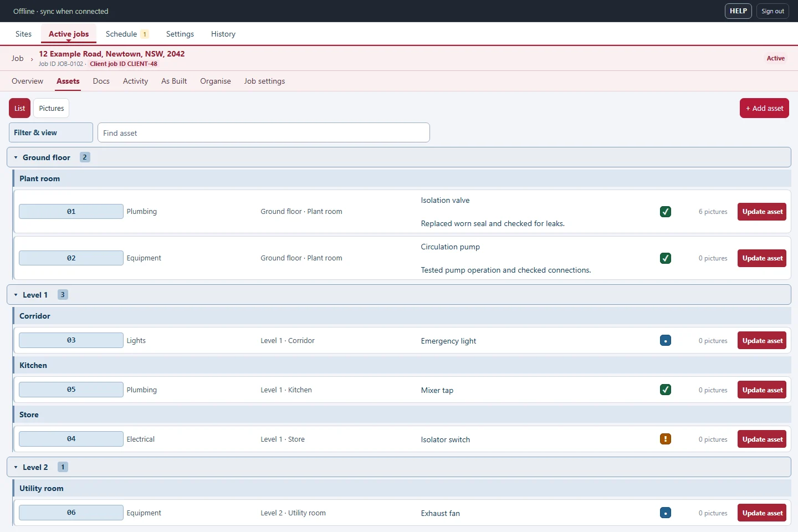This screenshot has height=532, width=798.
Task: Open the Activity tab
Action: tap(135, 81)
